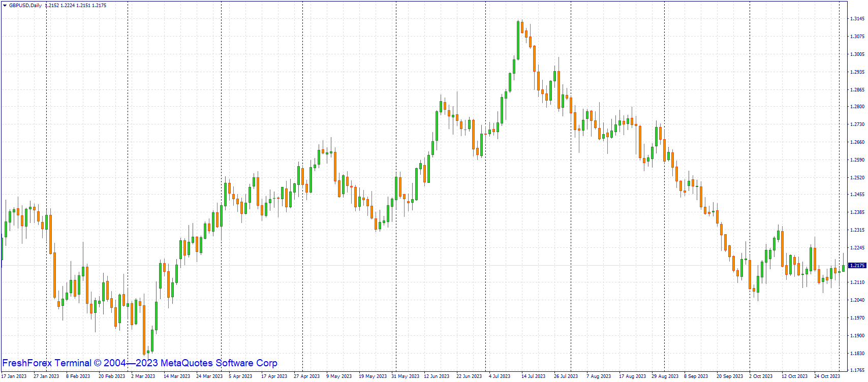Click the 9 May 2023 date label
This screenshot has height=382, width=868.
tap(339, 376)
